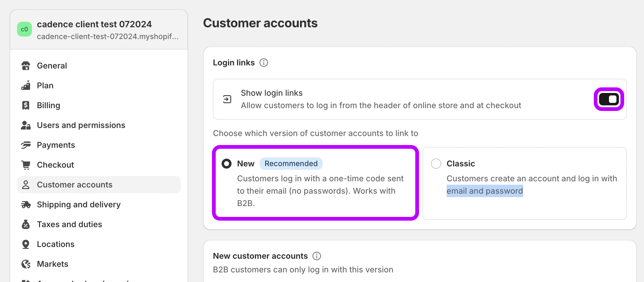Click 'Customers log in with a one-time code' description

click(x=320, y=191)
